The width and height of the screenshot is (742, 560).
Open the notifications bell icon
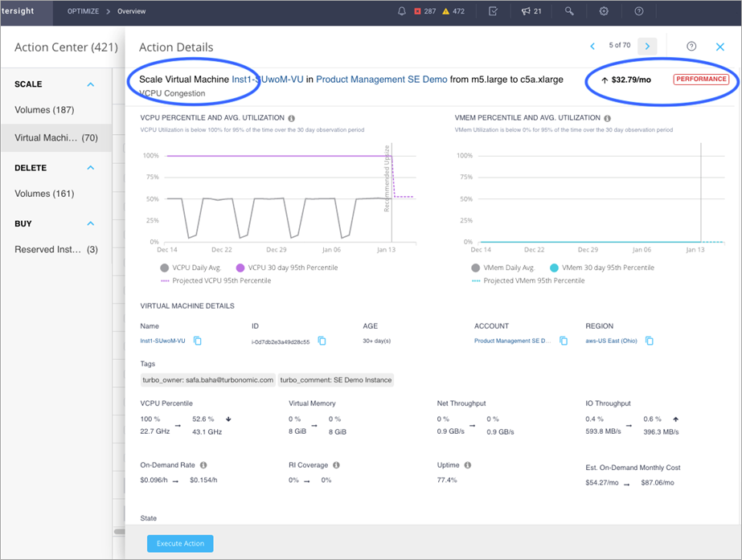click(401, 11)
